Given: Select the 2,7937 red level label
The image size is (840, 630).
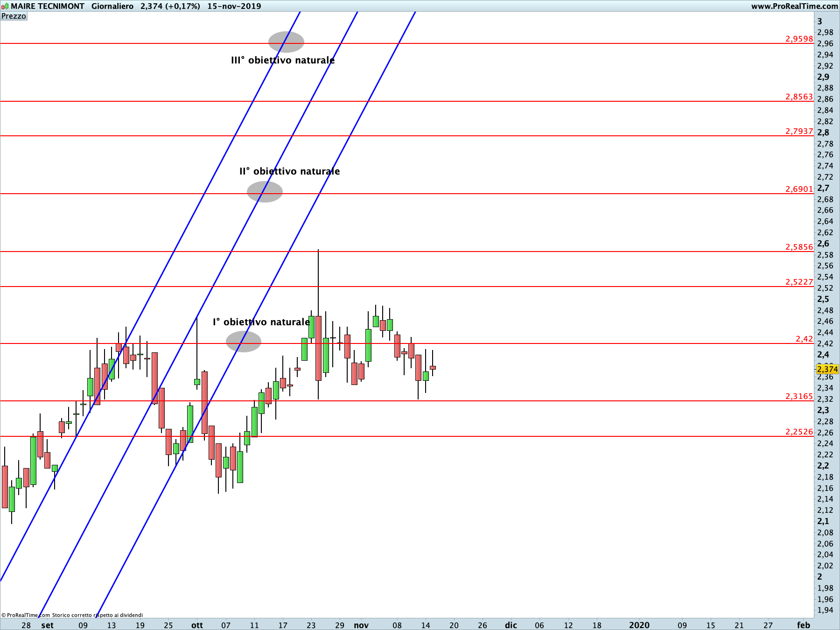Looking at the screenshot, I should coord(799,131).
